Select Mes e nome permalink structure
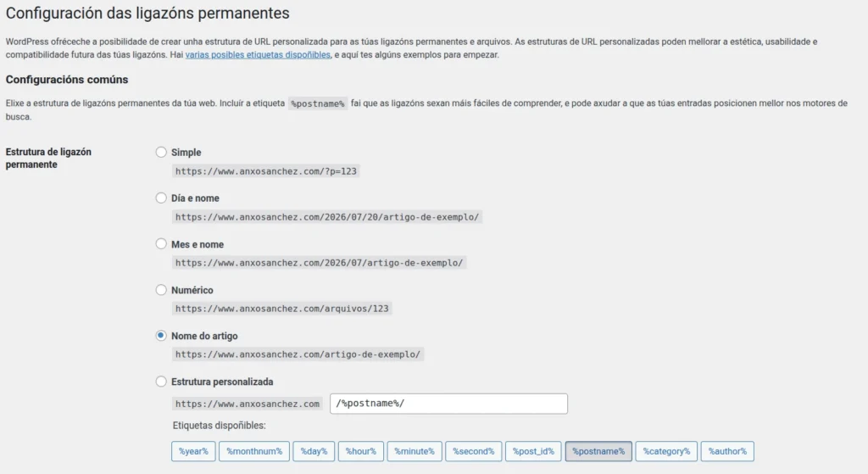Viewport: 868px width, 474px height. pyautogui.click(x=161, y=244)
